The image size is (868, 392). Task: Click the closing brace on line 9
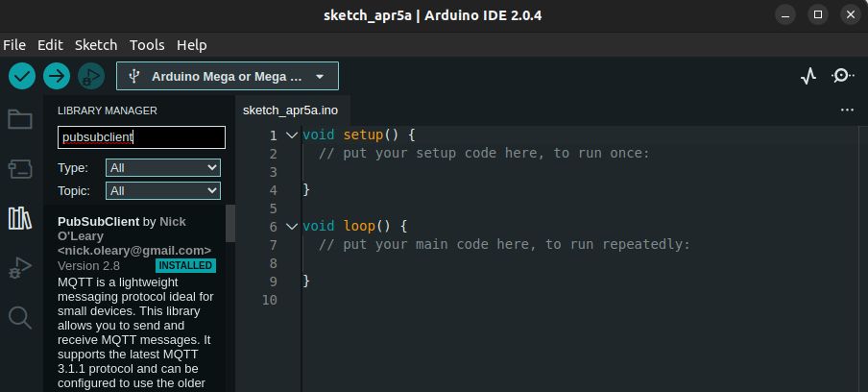[306, 282]
